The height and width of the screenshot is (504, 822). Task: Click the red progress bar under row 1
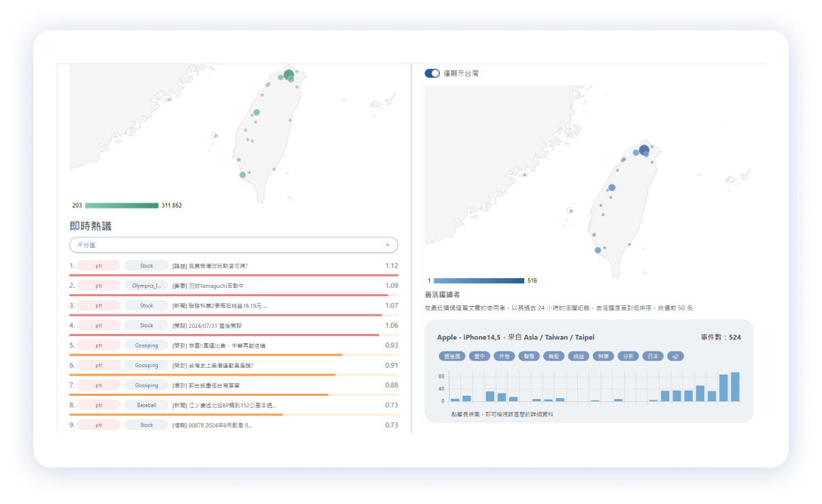coord(233,275)
